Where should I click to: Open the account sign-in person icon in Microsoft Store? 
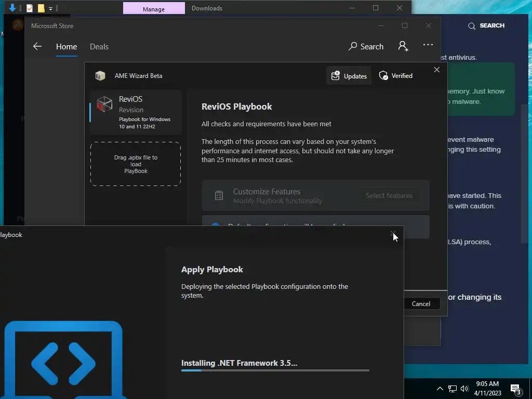pos(403,46)
